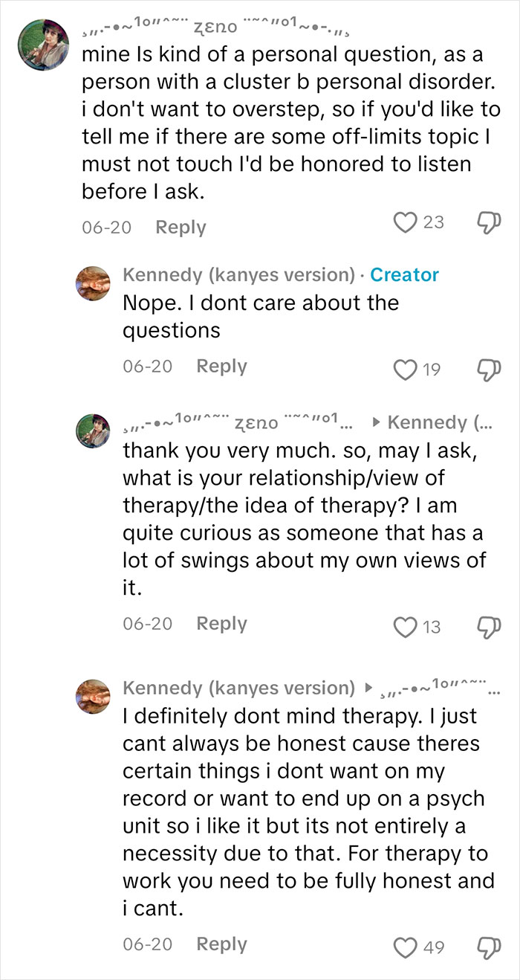Reply to Kennedy's last comment
520x980 pixels.
pos(221,944)
